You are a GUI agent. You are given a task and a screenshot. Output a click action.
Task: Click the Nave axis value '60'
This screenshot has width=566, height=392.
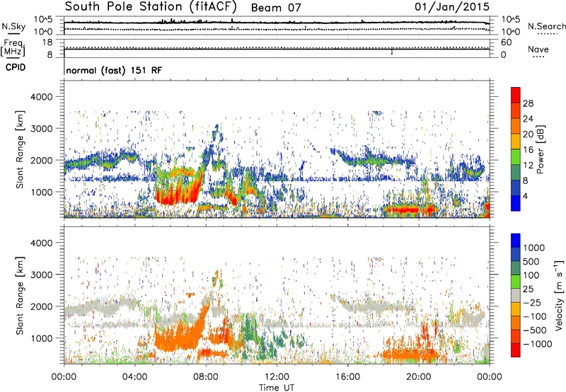click(506, 42)
